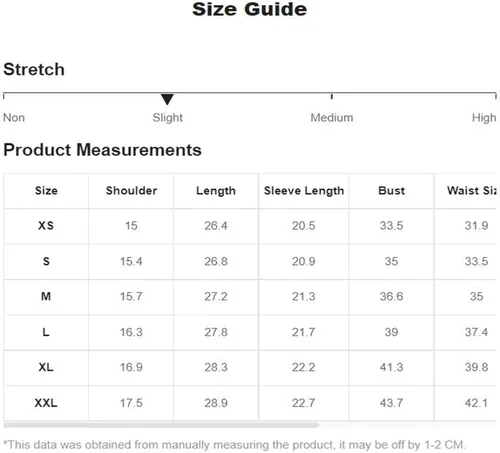Click the Product Measurements heading
This screenshot has width=500, height=453.
coord(102,150)
